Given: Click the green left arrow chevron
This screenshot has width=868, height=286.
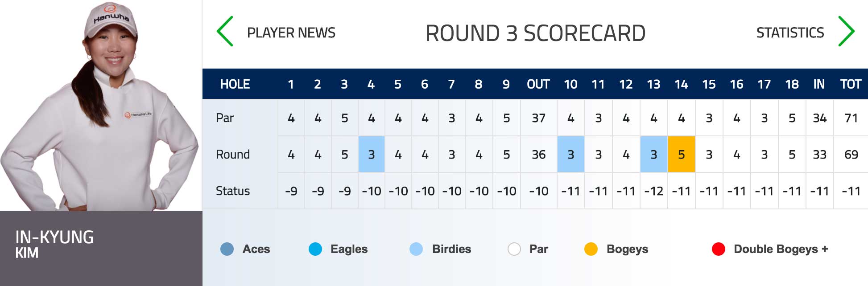Looking at the screenshot, I should 225,31.
